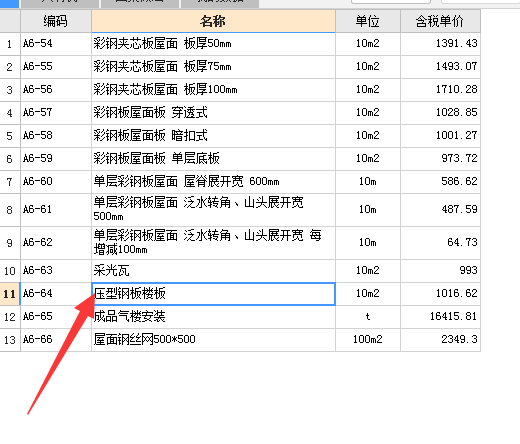
Task: Click name cell 成品气楼安装
Action: (x=213, y=317)
